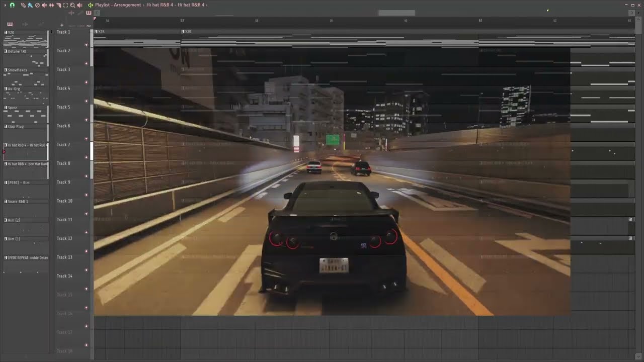Screen dimensions: 644x362
Task: Select the Slice tool
Action: tap(58, 5)
